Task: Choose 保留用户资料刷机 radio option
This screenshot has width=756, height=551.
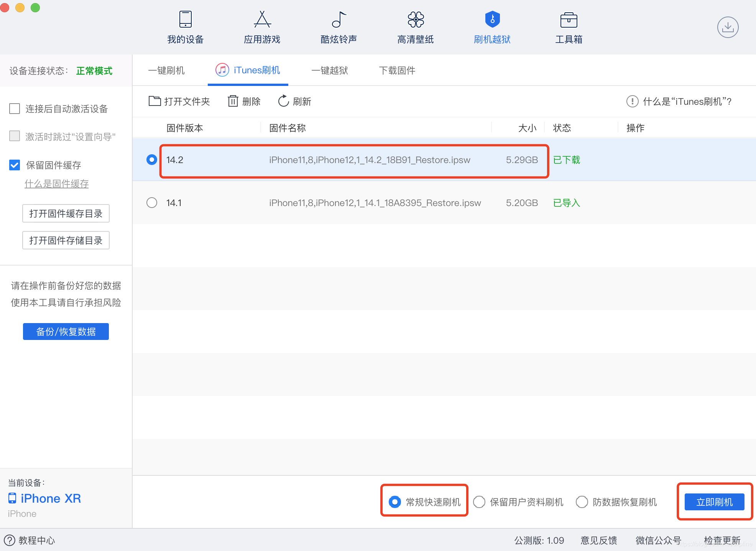Action: point(479,502)
